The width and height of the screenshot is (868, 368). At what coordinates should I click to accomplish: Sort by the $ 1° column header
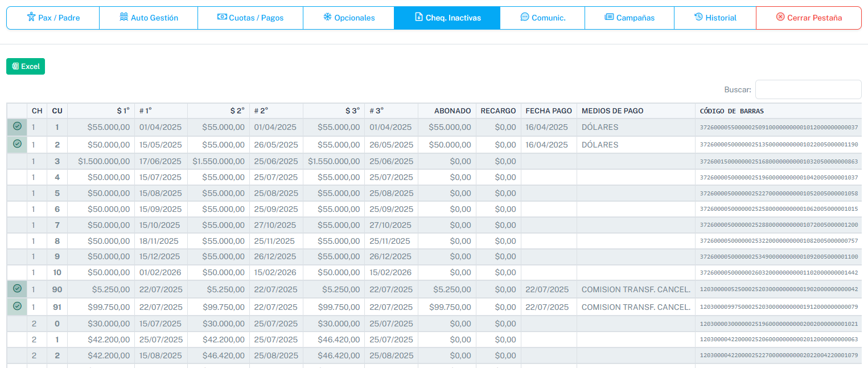[x=101, y=111]
